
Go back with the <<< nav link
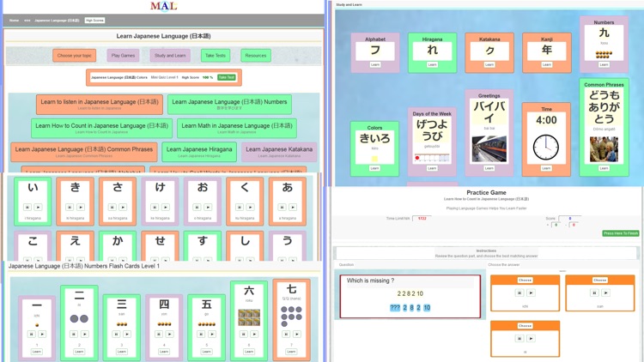tap(27, 20)
